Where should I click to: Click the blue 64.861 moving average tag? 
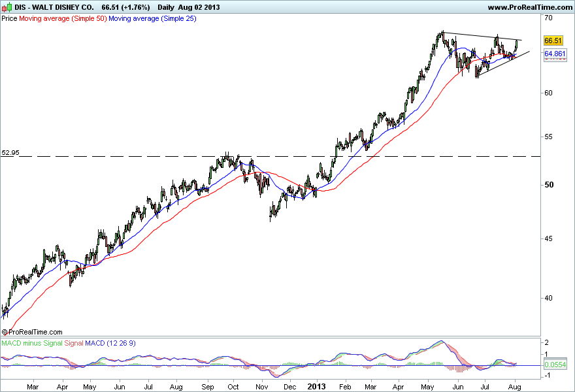click(x=555, y=54)
